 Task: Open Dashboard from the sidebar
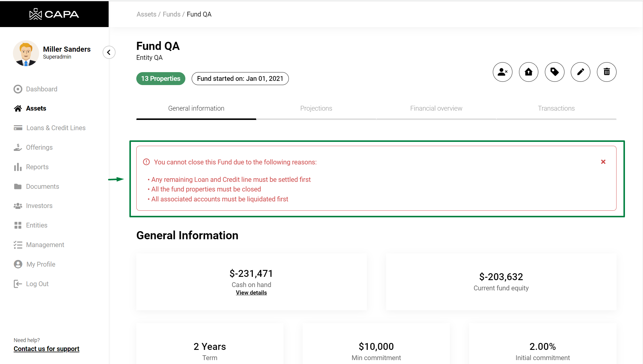coord(42,89)
